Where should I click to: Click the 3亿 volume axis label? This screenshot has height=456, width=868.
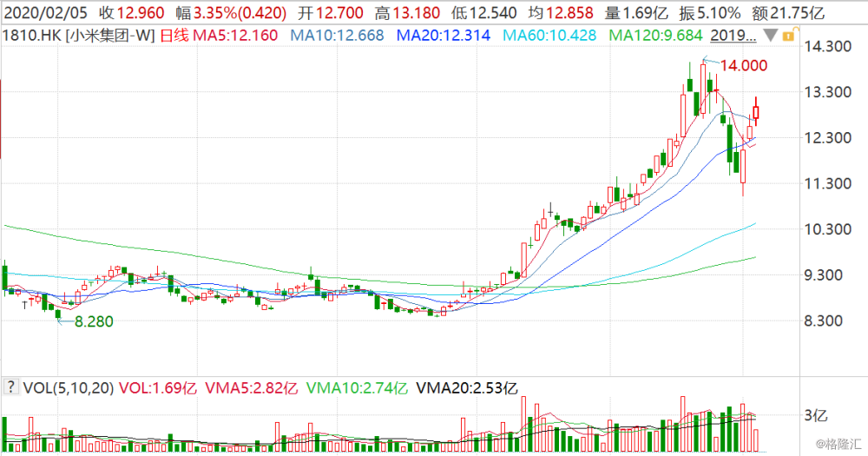(818, 416)
